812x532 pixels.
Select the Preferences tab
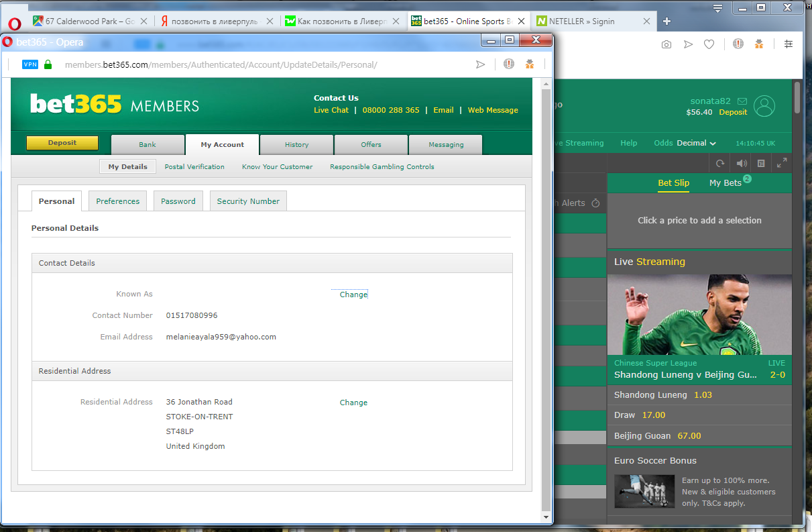(118, 201)
